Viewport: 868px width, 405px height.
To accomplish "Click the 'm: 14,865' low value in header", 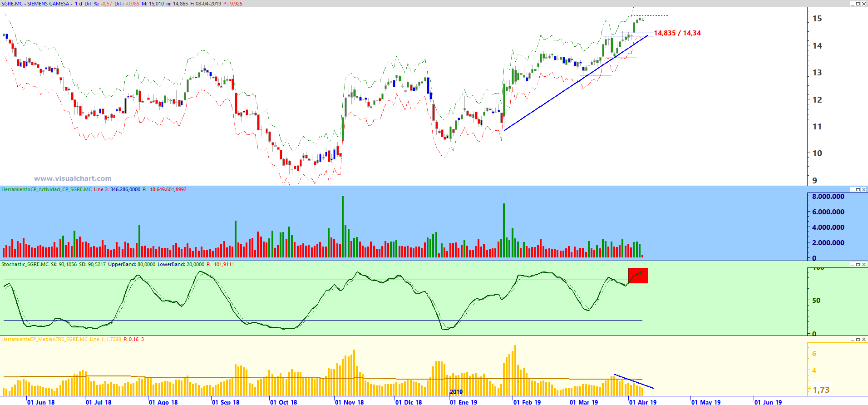I will 177,4.
